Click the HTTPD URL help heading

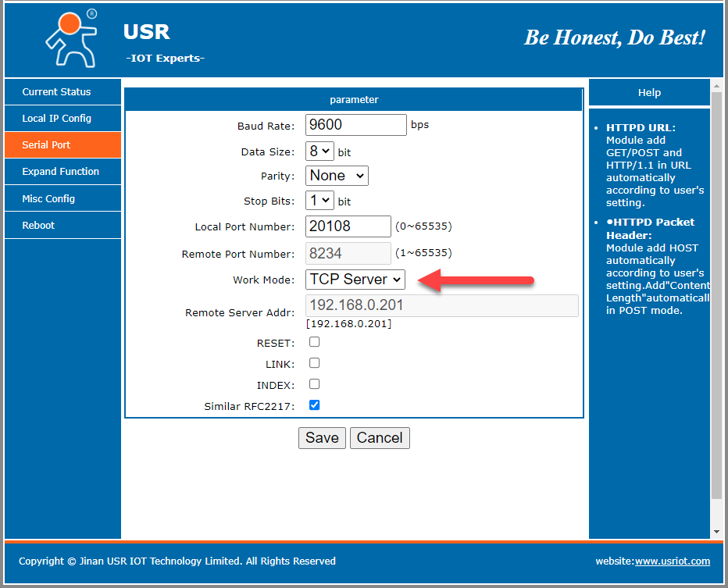click(641, 127)
